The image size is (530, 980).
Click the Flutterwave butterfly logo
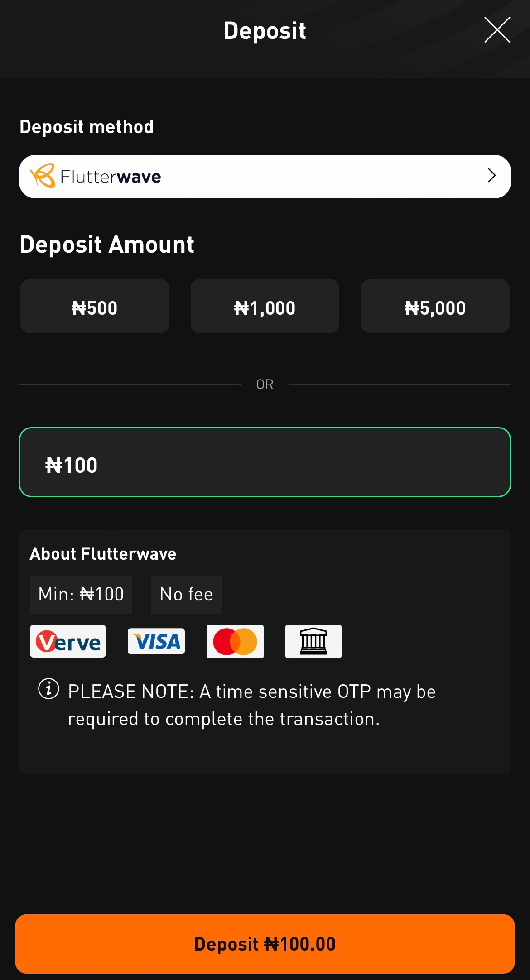pyautogui.click(x=43, y=176)
